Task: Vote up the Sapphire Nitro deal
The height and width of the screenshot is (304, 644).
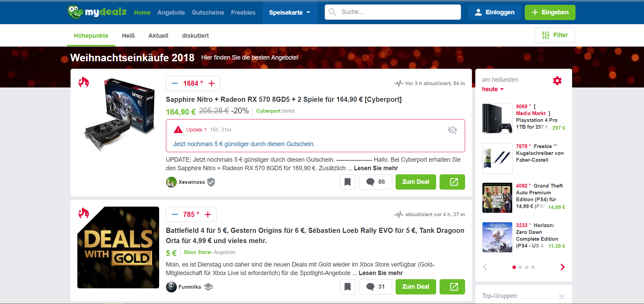Action: 212,83
